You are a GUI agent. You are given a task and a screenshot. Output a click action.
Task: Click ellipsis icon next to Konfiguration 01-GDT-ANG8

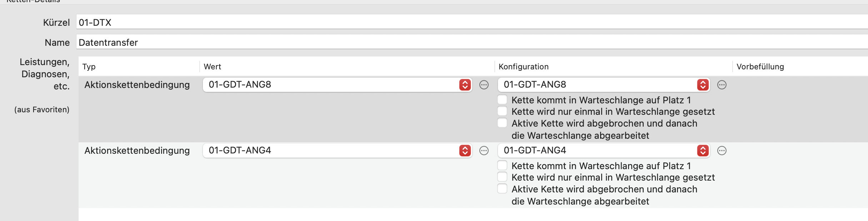click(x=722, y=85)
